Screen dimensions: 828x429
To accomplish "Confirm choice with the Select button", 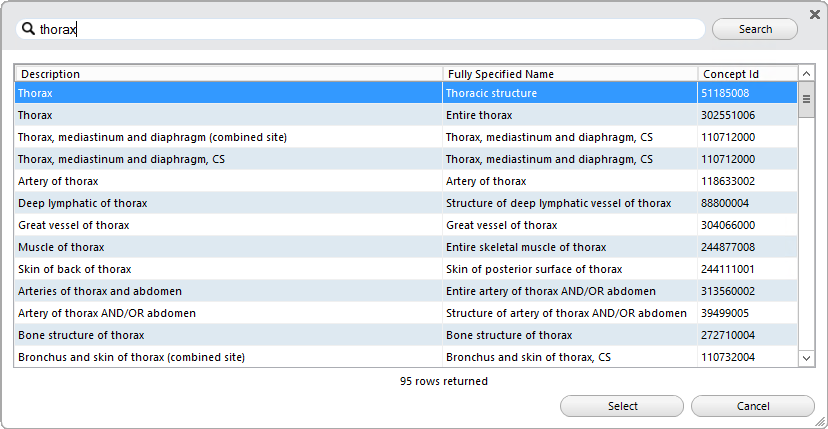I will [622, 406].
